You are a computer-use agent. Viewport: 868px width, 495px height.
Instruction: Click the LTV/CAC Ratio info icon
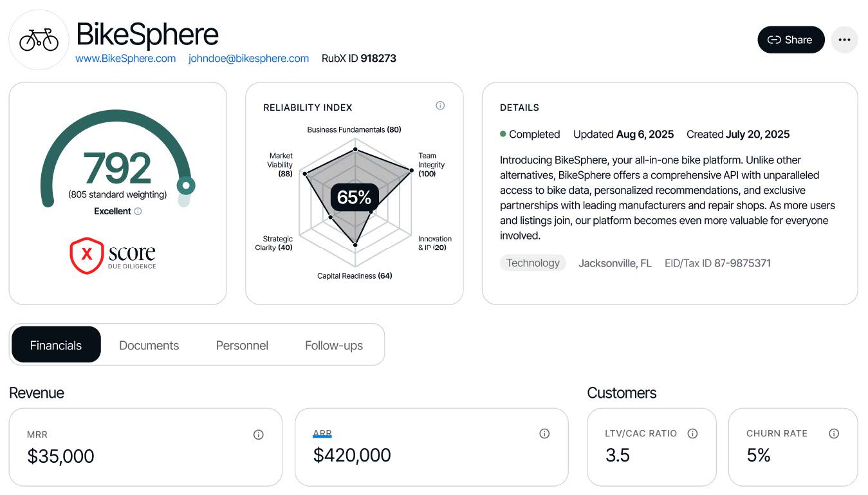point(693,434)
